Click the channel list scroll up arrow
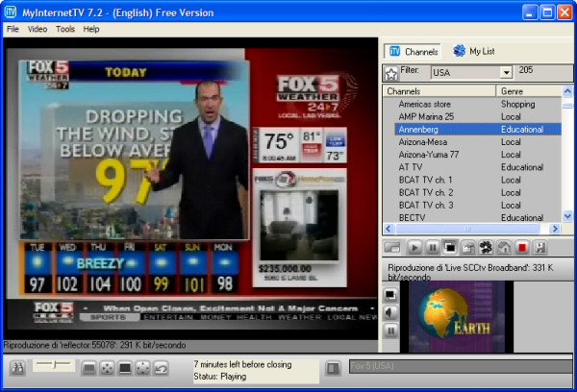This screenshot has height=392, width=577. 567,91
